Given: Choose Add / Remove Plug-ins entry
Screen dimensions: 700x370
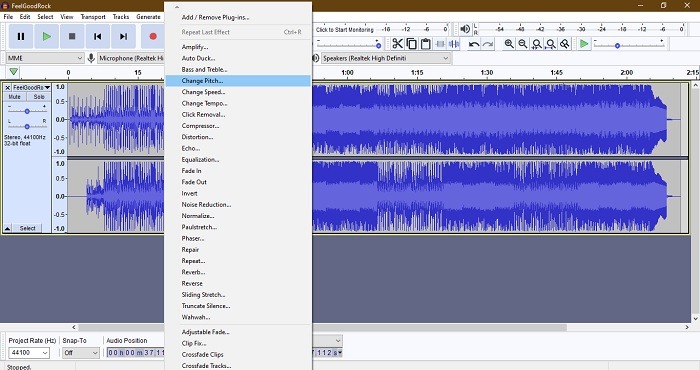Looking at the screenshot, I should (x=238, y=17).
